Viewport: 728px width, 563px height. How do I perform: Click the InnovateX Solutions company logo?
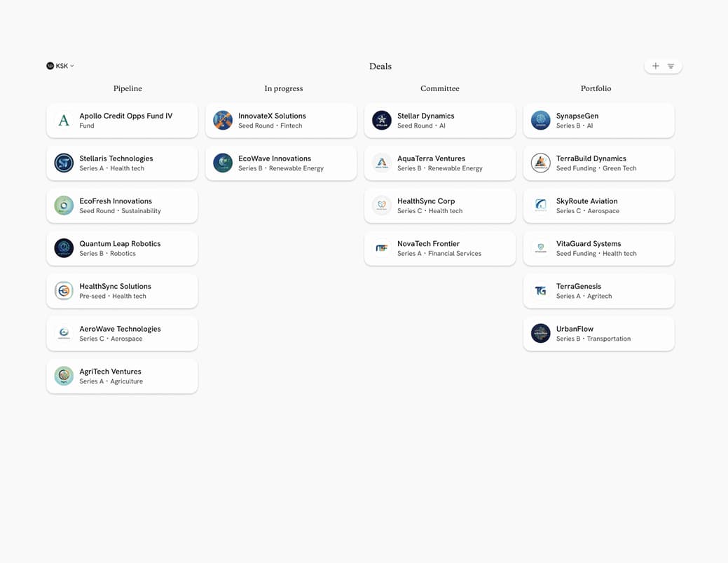(223, 120)
